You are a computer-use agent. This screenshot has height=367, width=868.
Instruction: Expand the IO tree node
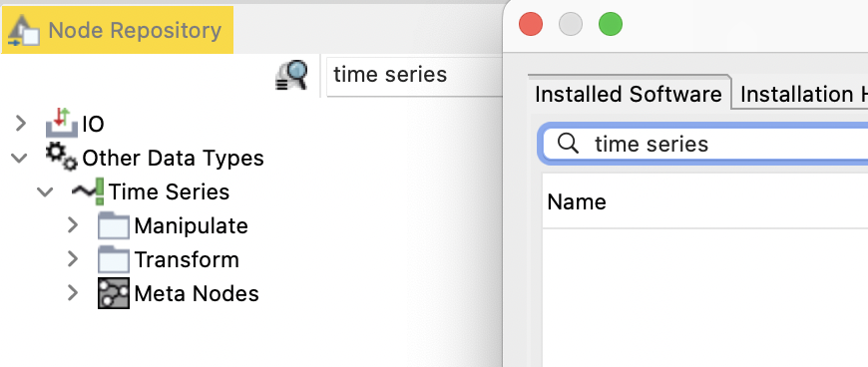click(x=21, y=123)
